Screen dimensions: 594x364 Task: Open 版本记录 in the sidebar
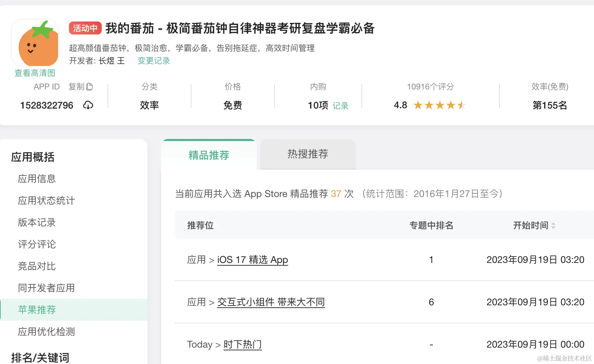coord(37,222)
